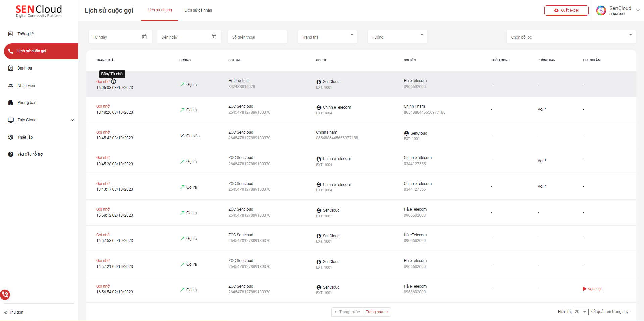Viewport: 644px width, 321px height.
Task: Open the Chọn bộ lọc filter dropdown
Action: (x=571, y=37)
